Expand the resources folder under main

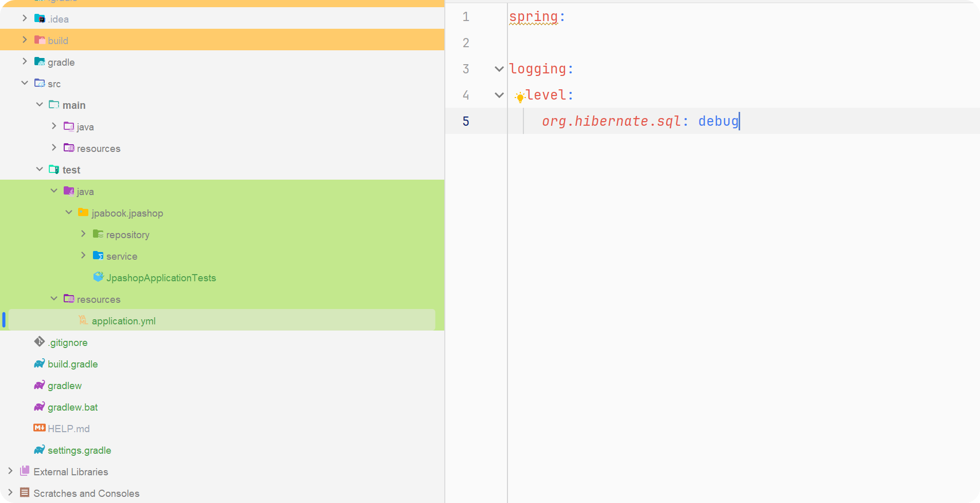[54, 148]
